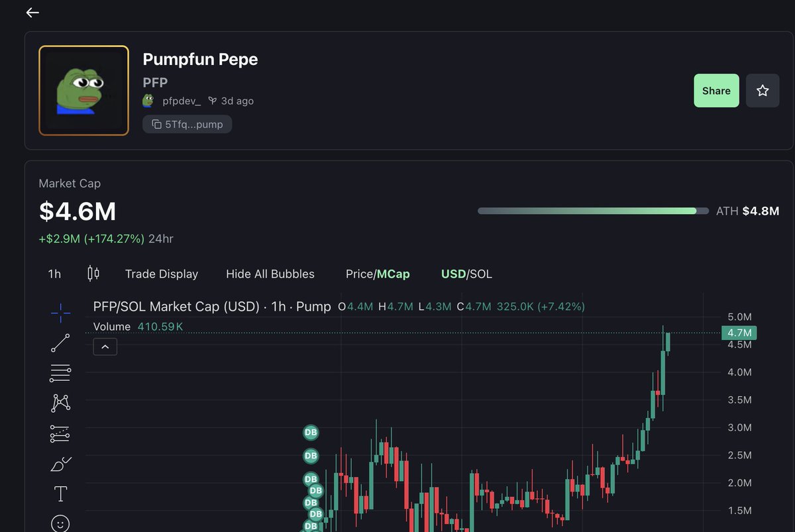Click the ATH $4.8M label

pyautogui.click(x=748, y=211)
